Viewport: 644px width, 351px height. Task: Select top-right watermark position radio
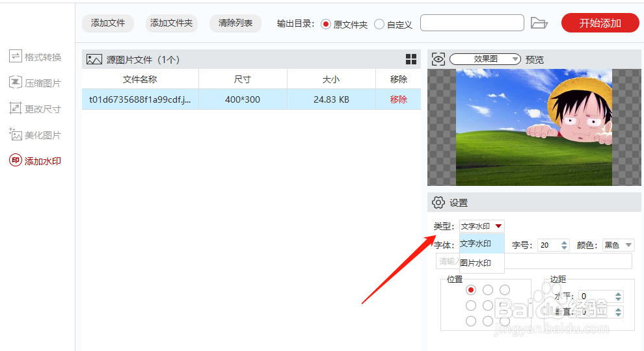505,290
